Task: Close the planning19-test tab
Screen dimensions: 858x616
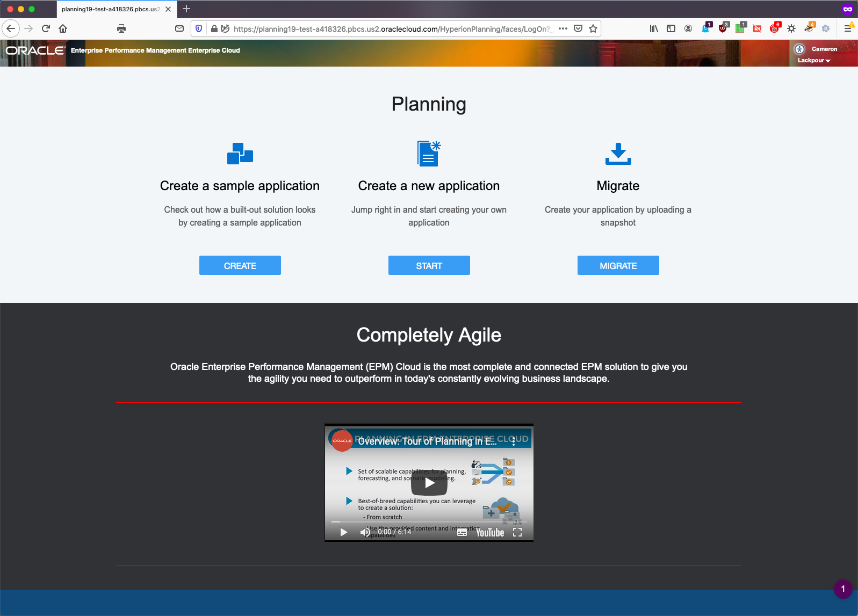Action: [168, 9]
